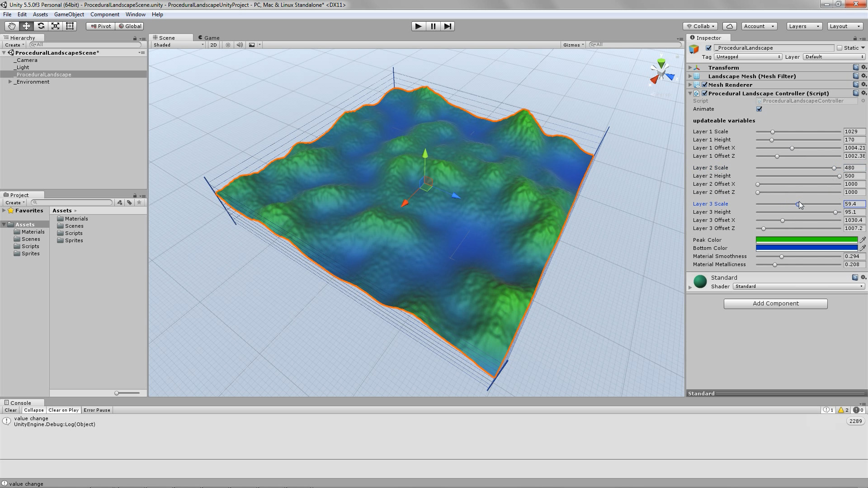The width and height of the screenshot is (868, 488).
Task: Select ProcedualLandscape in Hierarchy panel
Action: click(44, 75)
